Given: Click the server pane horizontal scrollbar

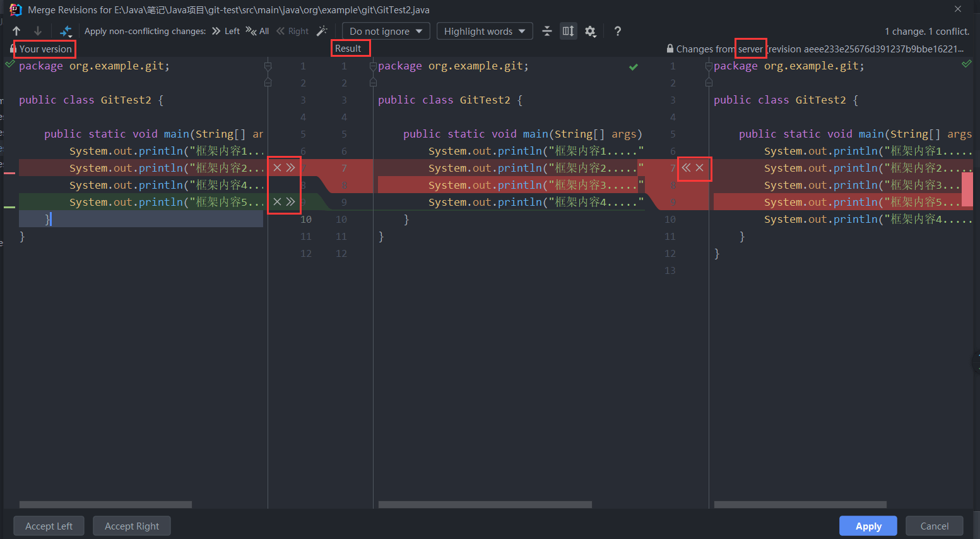Looking at the screenshot, I should [800, 504].
